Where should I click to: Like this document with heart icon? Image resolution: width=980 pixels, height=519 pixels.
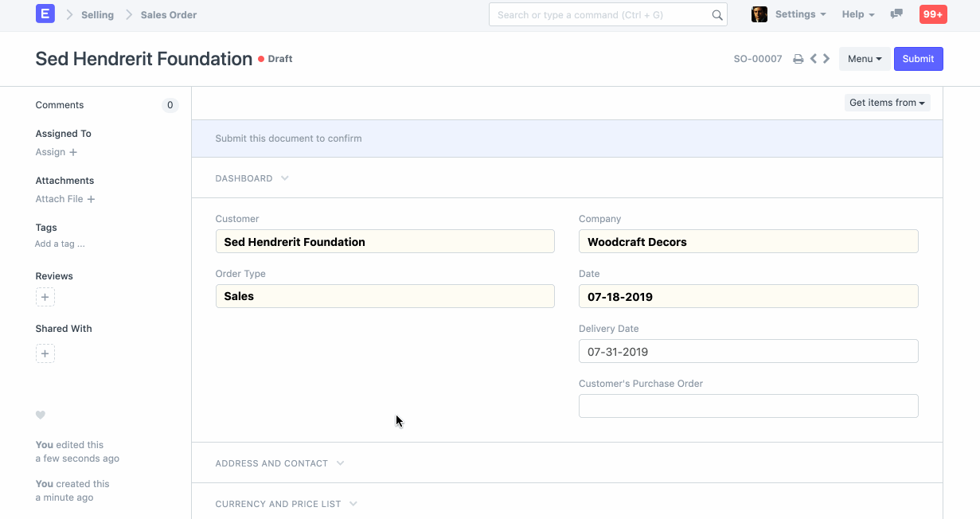point(41,415)
